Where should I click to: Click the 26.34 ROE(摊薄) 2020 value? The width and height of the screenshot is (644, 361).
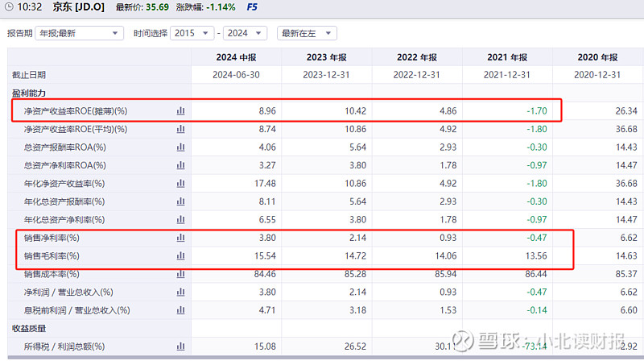(x=626, y=111)
